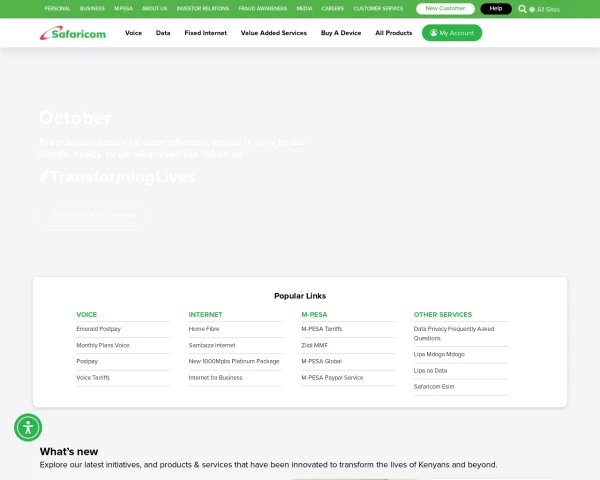Viewport: 600px width, 480px height.
Task: Click the faded hero calendar button
Action: click(x=94, y=215)
